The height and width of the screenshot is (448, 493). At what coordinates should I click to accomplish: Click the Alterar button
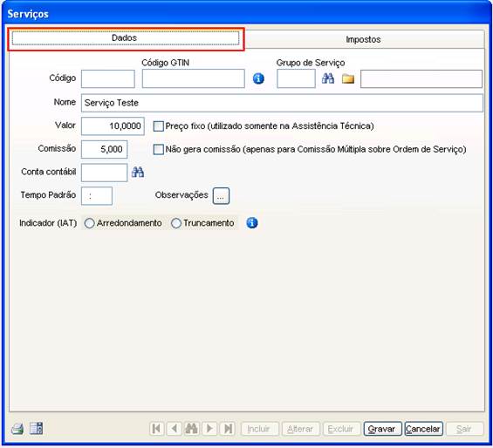(x=301, y=429)
